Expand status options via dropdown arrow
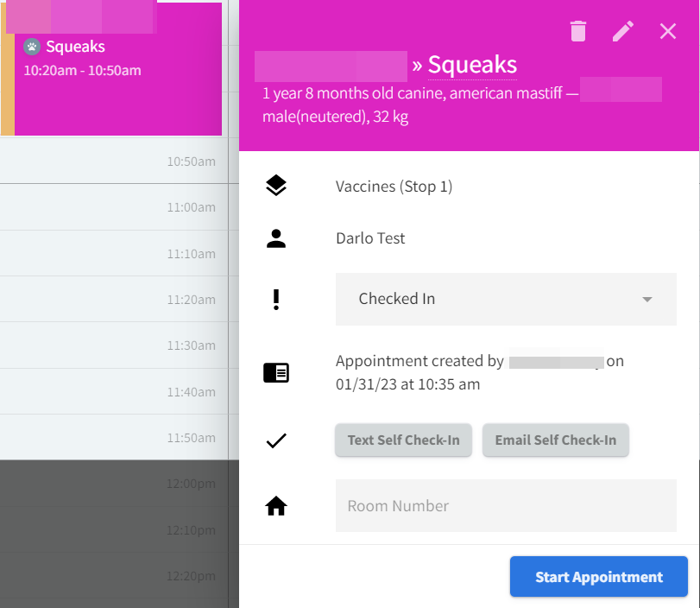The height and width of the screenshot is (608, 700). pos(646,300)
